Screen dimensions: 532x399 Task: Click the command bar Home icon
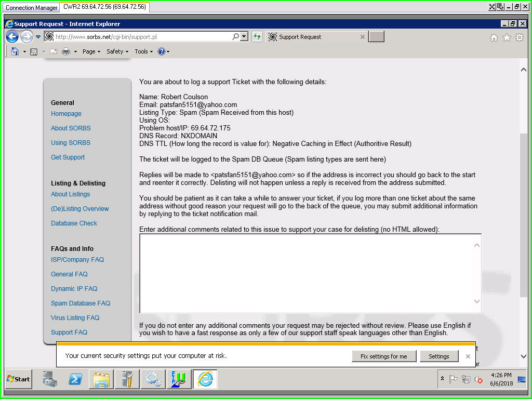pyautogui.click(x=15, y=51)
